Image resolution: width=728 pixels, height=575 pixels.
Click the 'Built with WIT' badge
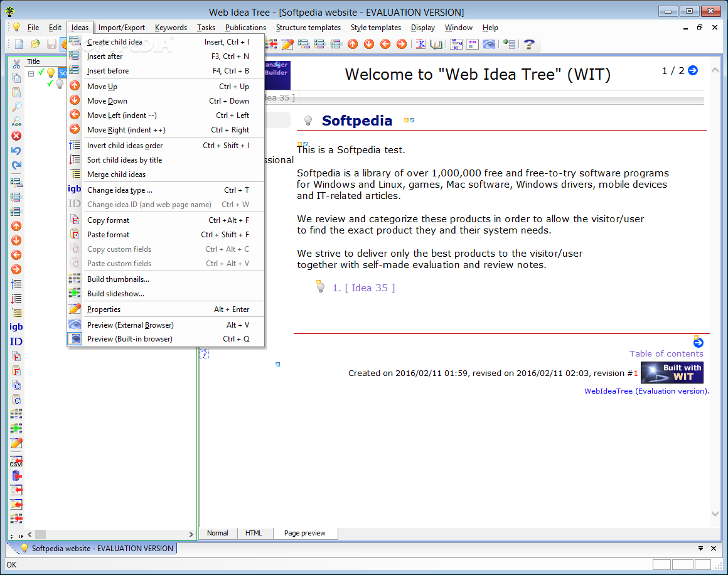[x=672, y=372]
